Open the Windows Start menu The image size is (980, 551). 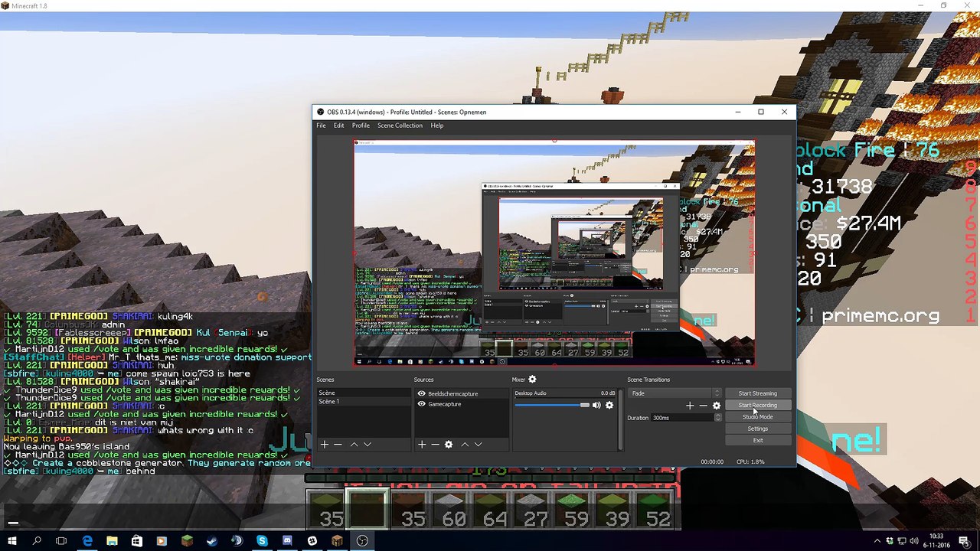[13, 541]
